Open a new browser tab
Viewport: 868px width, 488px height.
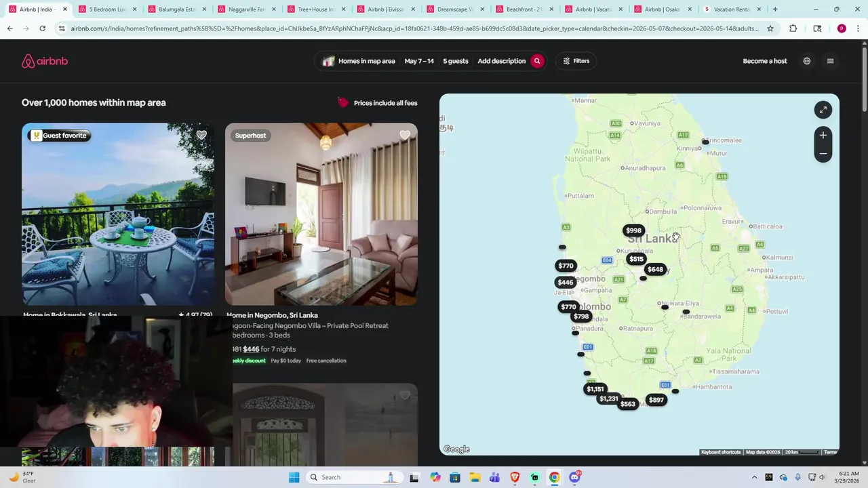tap(775, 9)
